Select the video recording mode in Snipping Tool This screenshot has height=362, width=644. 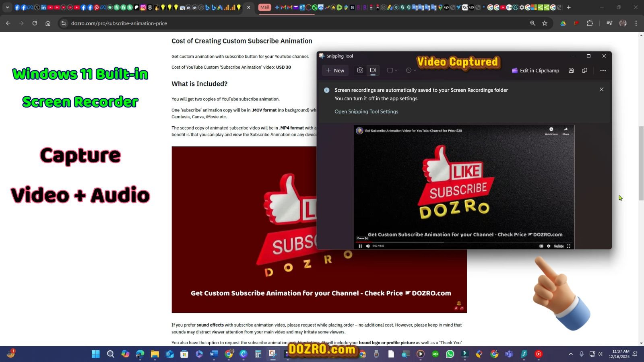(373, 70)
